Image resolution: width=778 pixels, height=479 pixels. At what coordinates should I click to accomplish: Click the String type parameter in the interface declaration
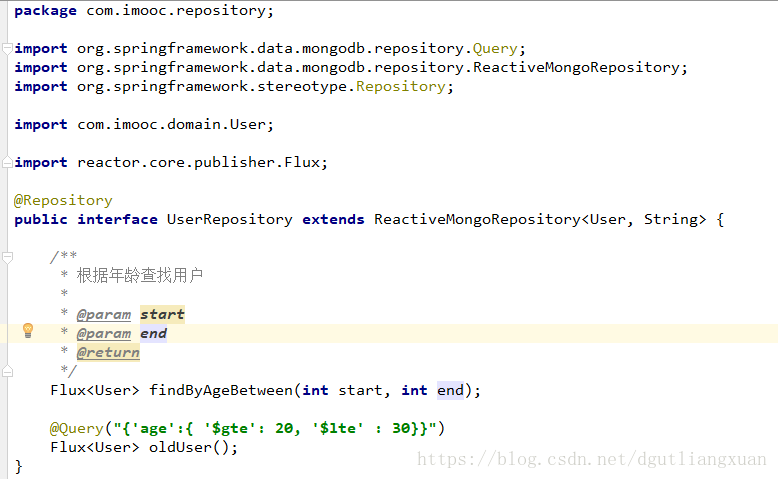[671, 219]
